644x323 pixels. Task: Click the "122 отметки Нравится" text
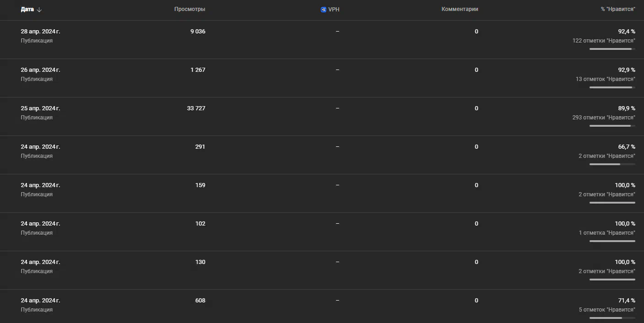coord(604,41)
